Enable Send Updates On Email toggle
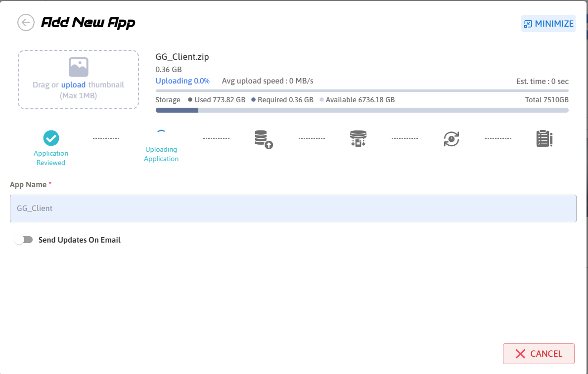 pyautogui.click(x=24, y=240)
